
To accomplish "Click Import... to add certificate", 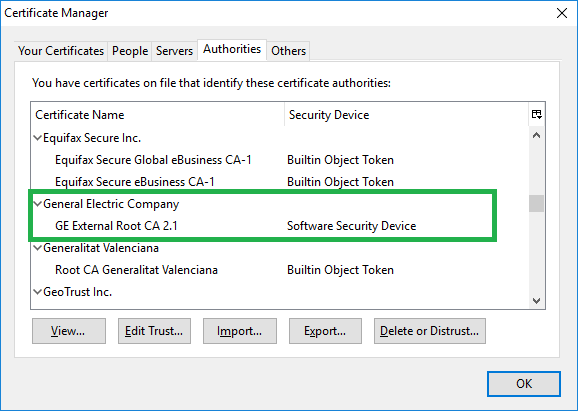I will pyautogui.click(x=240, y=331).
